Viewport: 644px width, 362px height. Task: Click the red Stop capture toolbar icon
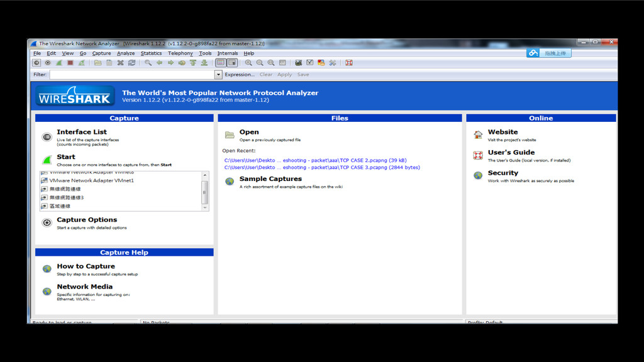coord(70,63)
